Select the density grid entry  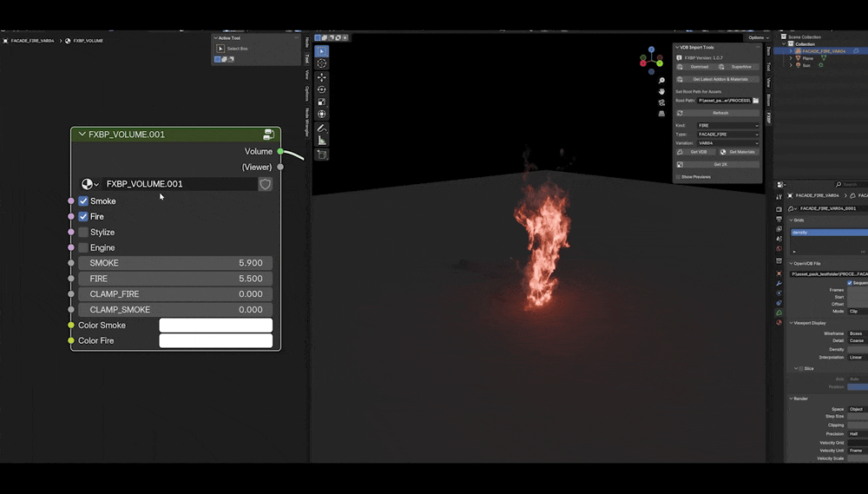tap(829, 233)
